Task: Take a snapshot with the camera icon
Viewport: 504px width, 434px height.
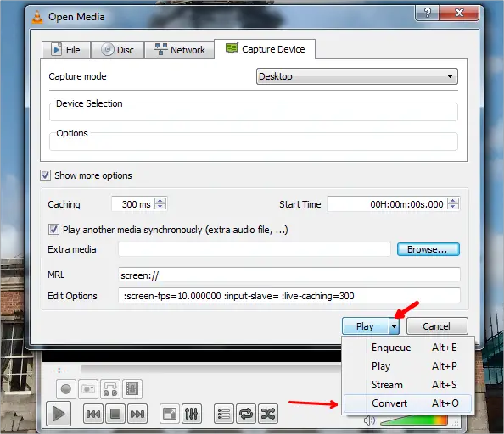Action: point(88,389)
